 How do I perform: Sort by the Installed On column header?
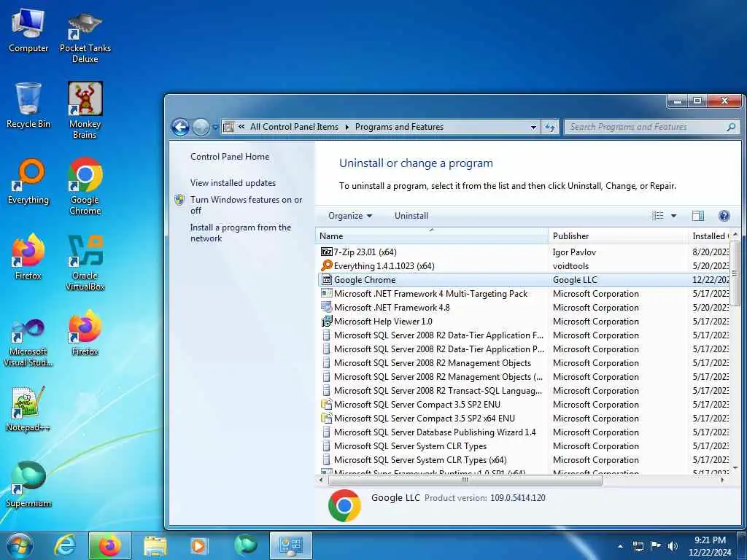pos(709,236)
